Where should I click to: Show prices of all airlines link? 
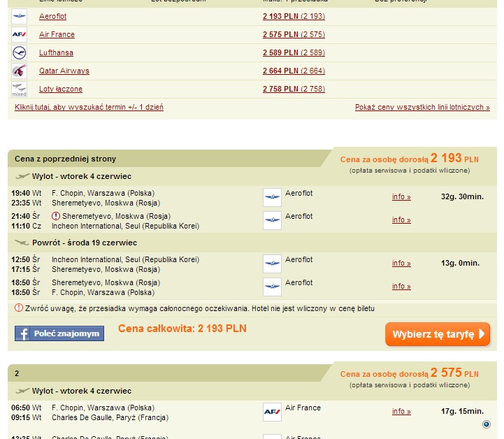[422, 108]
